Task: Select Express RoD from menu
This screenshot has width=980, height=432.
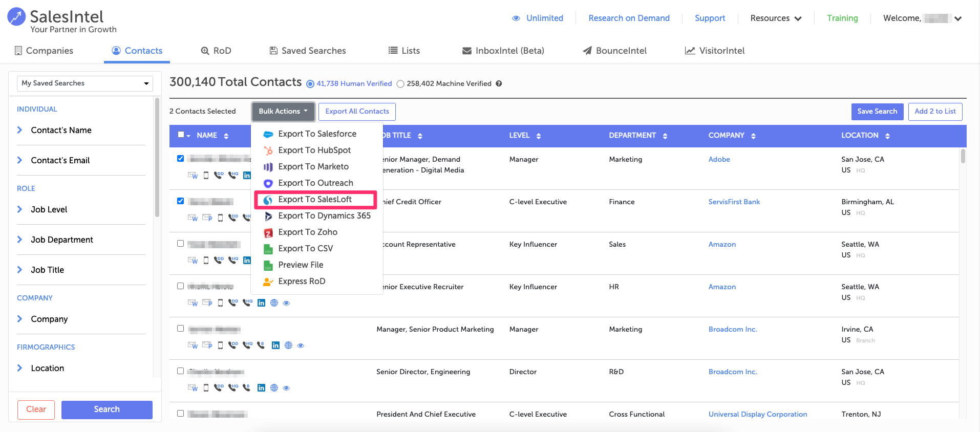Action: tap(317, 281)
